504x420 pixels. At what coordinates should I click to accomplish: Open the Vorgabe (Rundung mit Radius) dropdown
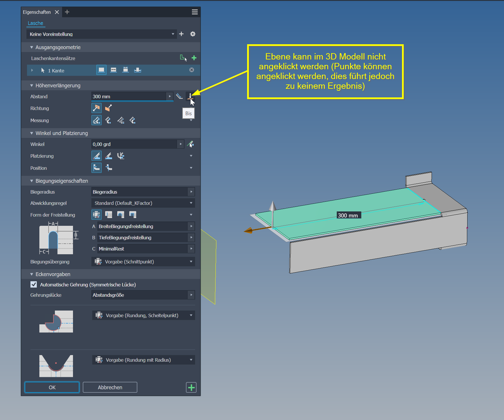tap(143, 360)
